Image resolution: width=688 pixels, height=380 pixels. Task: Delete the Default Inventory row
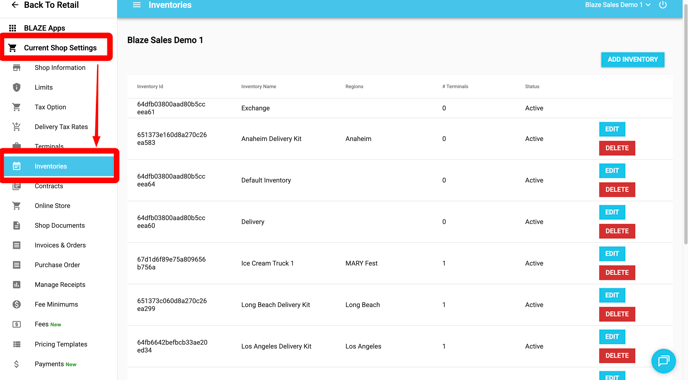(617, 190)
